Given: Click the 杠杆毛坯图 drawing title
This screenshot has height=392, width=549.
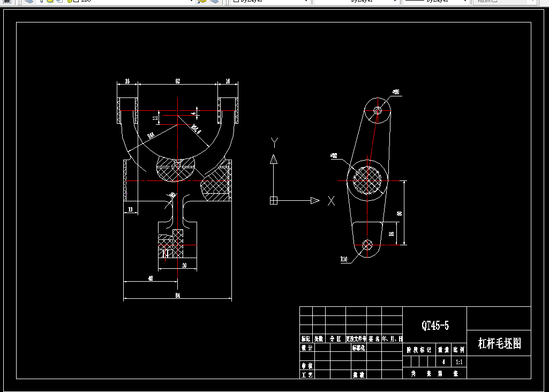Looking at the screenshot, I should 499,343.
